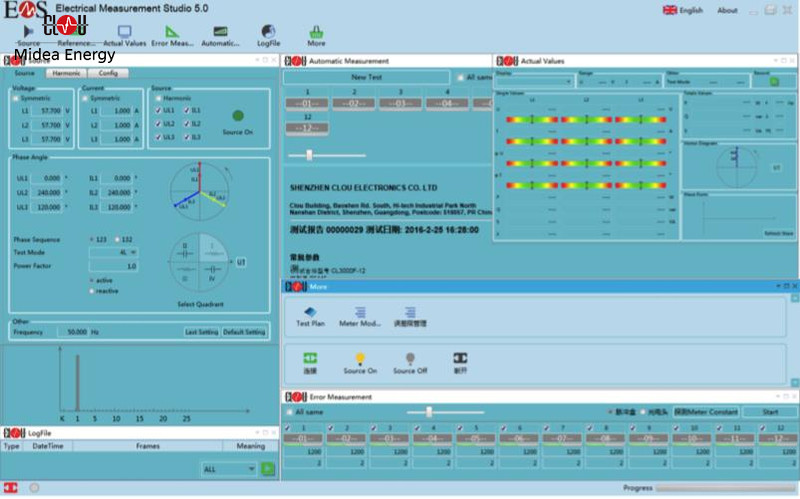Open the Source toolbar icon

[28, 32]
